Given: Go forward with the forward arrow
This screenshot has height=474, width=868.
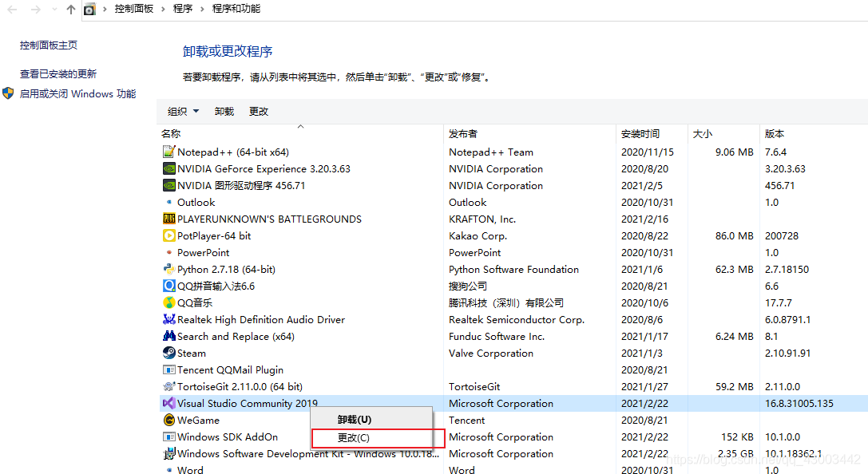Looking at the screenshot, I should point(35,10).
